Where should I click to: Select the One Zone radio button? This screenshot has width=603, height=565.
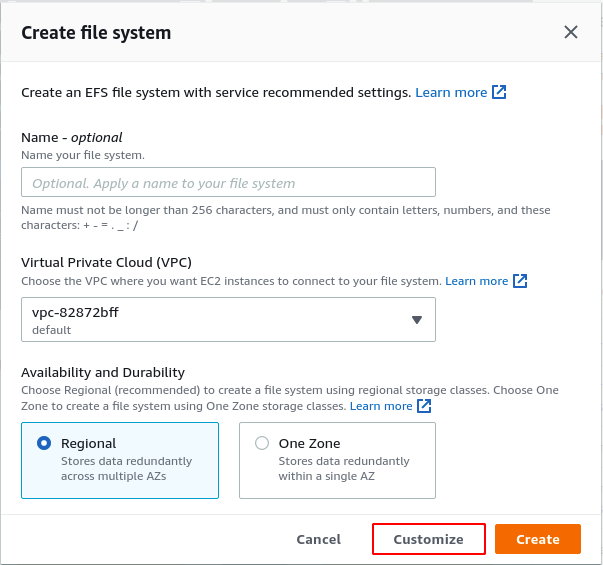coord(262,443)
